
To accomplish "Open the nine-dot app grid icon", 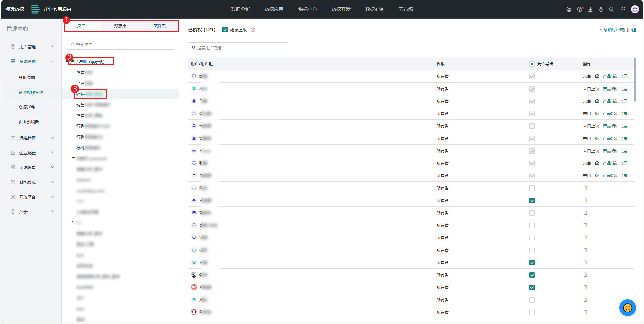I will coord(623,9).
